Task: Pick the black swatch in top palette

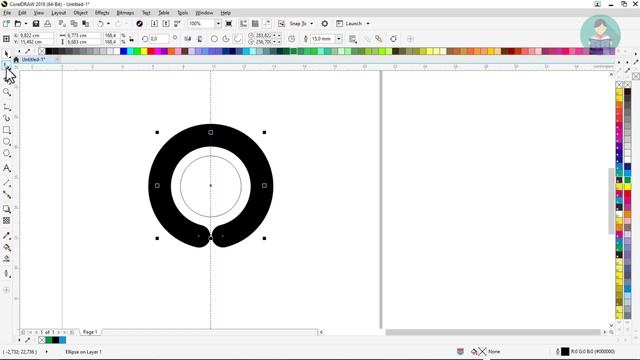Action: click(x=49, y=51)
